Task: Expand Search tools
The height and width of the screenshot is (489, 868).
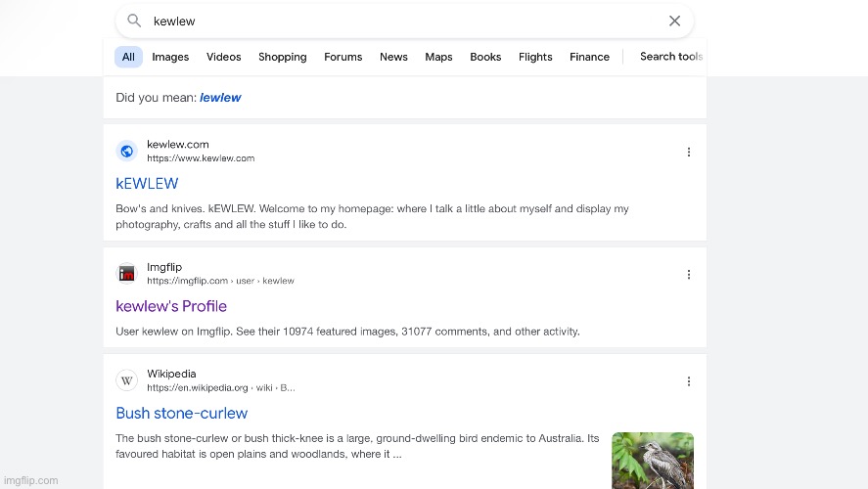Action: coord(671,57)
